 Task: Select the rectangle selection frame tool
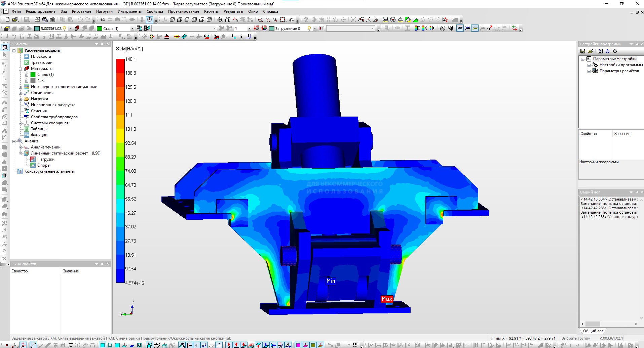[5, 47]
